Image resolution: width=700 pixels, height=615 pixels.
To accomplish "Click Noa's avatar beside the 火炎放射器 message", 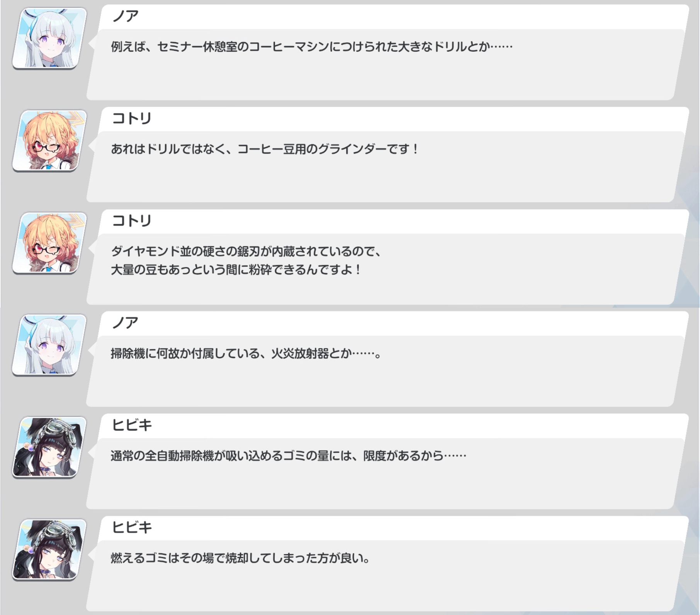I will (x=49, y=345).
